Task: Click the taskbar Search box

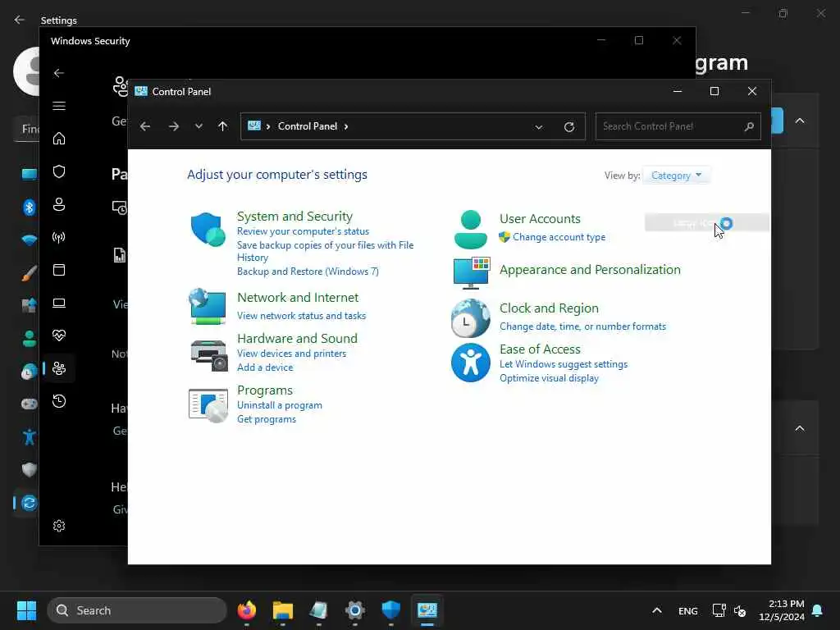Action: 137,610
